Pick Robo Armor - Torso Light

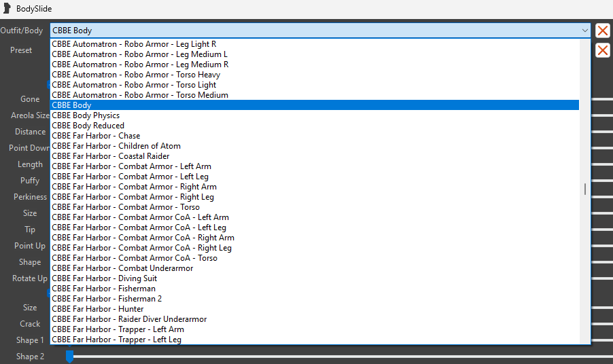tap(315, 85)
